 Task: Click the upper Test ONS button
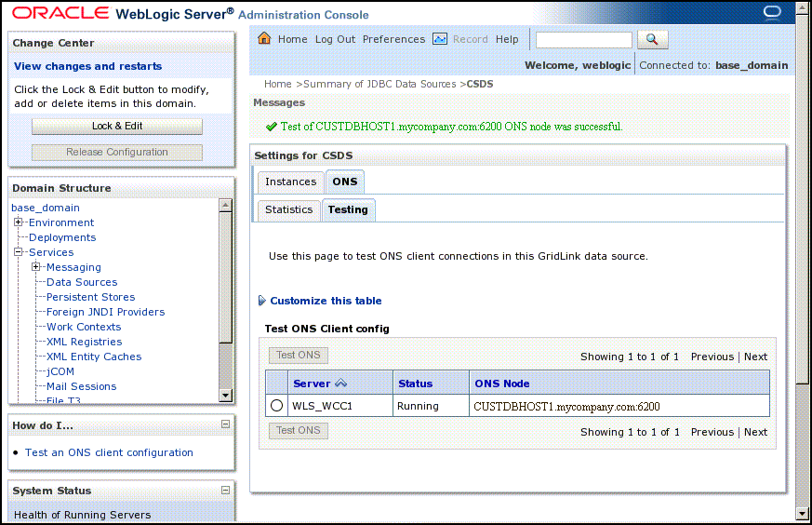point(299,355)
